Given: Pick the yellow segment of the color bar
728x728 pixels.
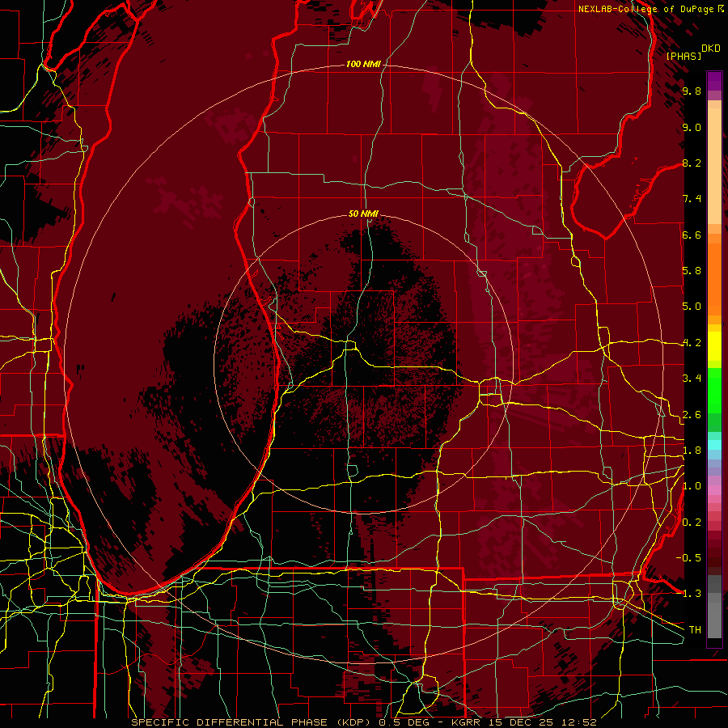Looking at the screenshot, I should [714, 346].
